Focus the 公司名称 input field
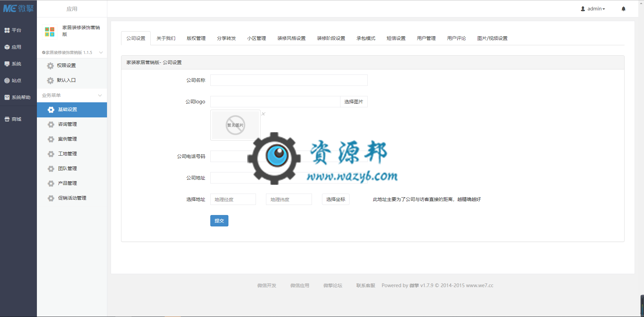644x317 pixels. 289,80
